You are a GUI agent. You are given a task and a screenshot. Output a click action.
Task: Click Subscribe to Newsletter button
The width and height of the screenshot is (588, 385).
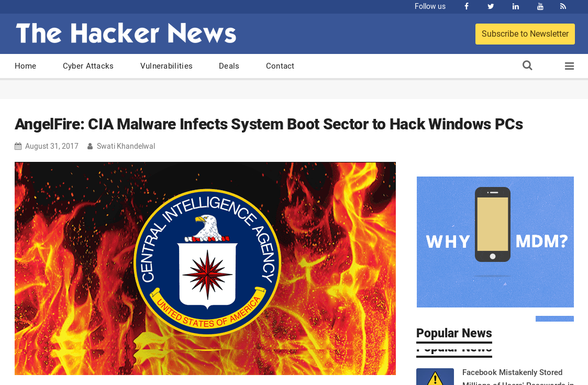(525, 34)
